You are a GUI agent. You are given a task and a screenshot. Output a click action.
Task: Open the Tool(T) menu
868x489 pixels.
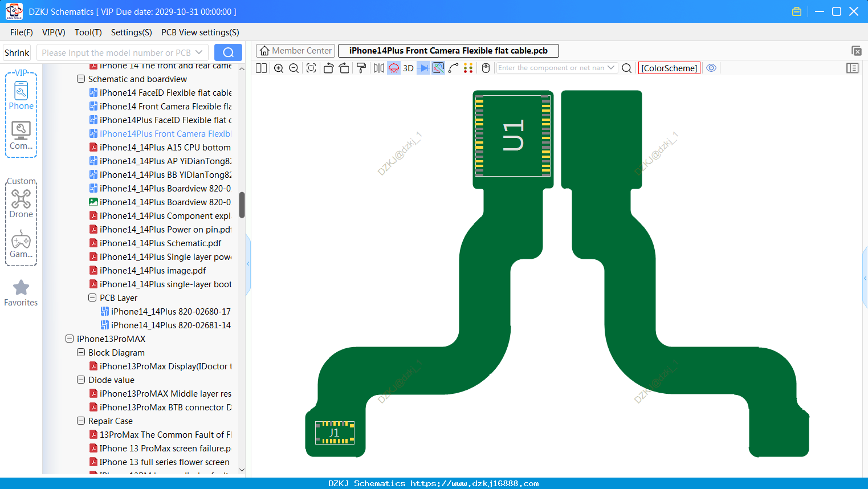(88, 32)
